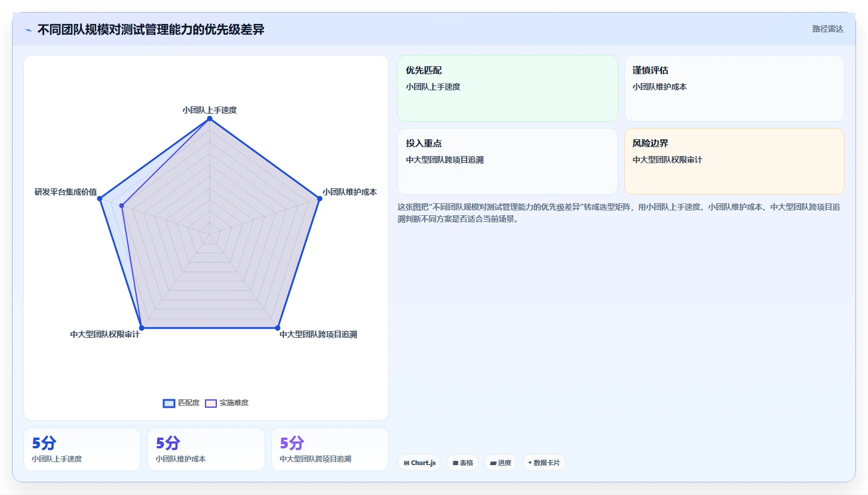Click the 小团队维护成本 axis label on radar
Screen dimensions: 868x495
click(x=350, y=192)
